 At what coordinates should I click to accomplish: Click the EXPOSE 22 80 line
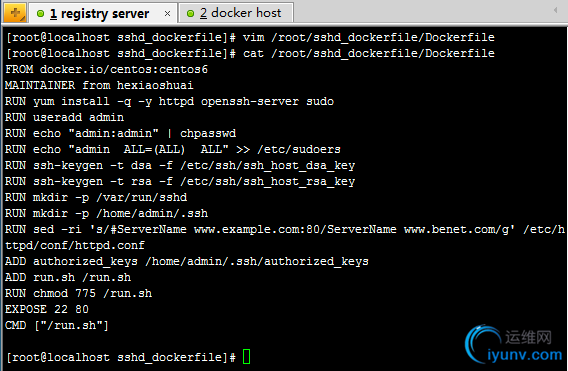point(47,309)
